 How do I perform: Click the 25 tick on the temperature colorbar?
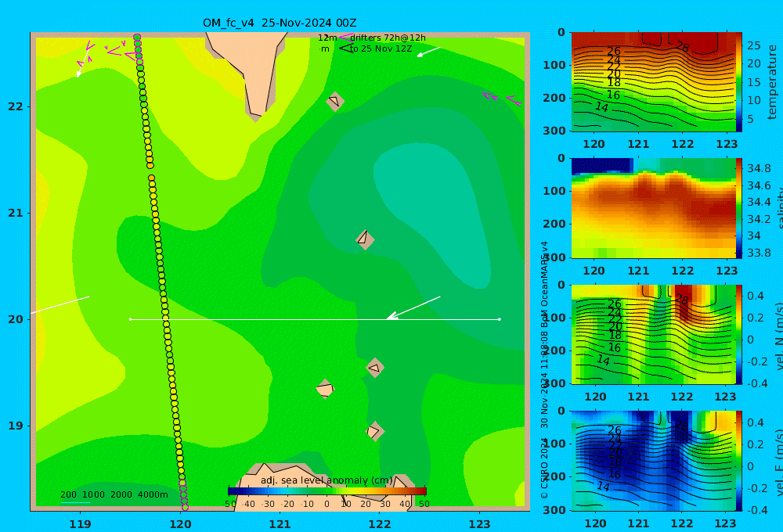tap(754, 46)
